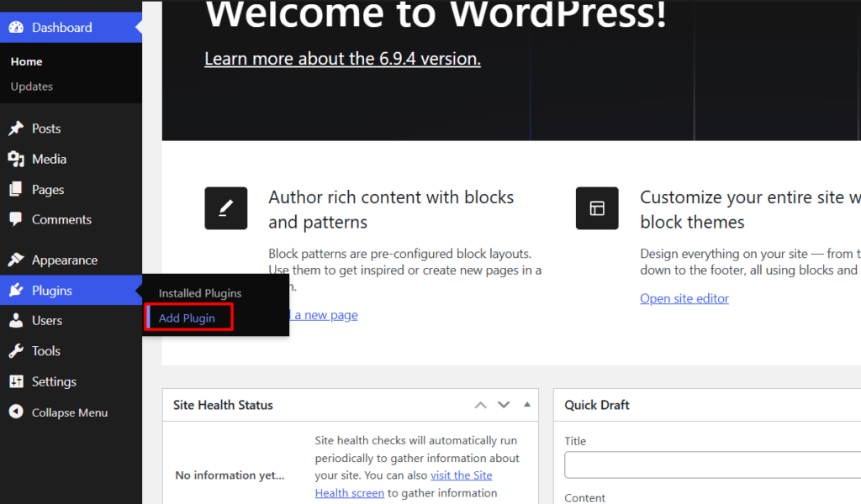Click the Quick Draft Title field

[713, 465]
